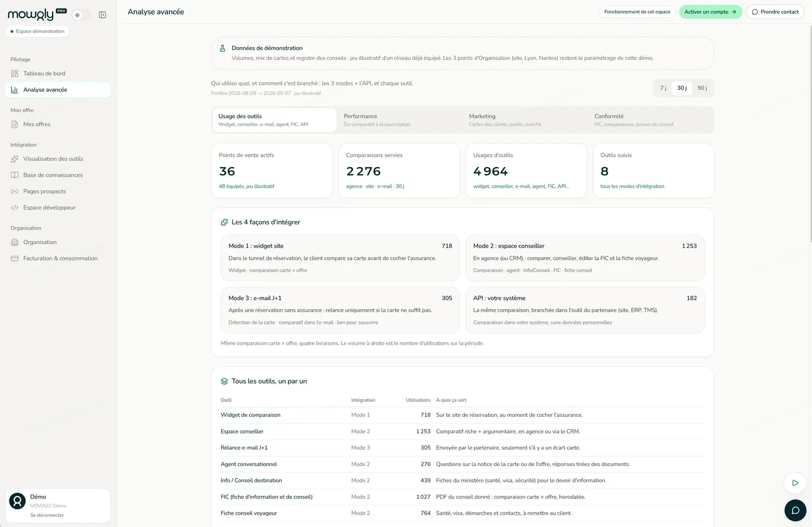Open Facturation & consommation card icon
The image size is (812, 527).
15,258
